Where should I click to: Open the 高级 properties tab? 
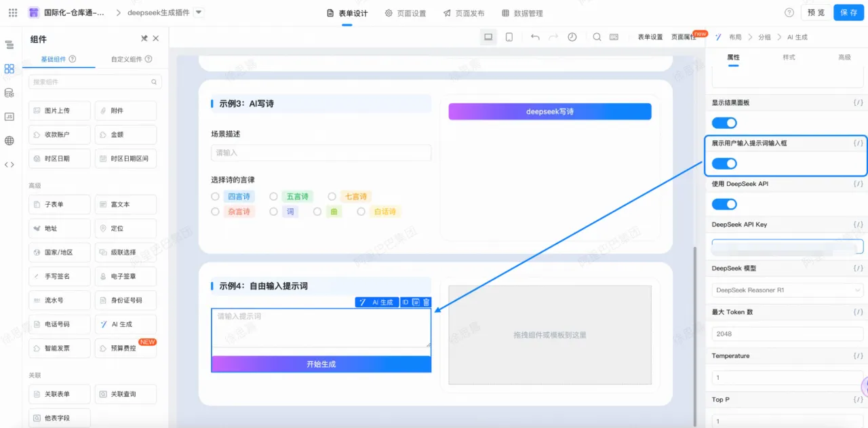point(844,57)
